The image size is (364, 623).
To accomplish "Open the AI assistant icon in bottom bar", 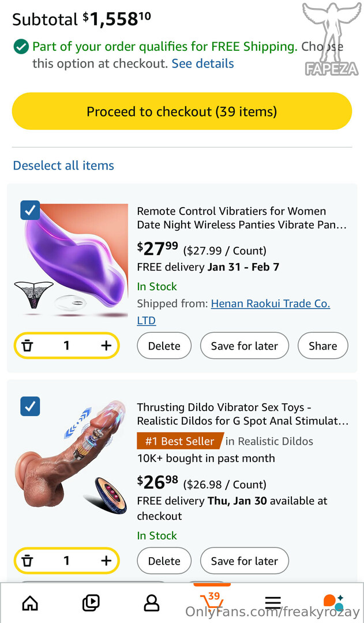I will click(333, 602).
